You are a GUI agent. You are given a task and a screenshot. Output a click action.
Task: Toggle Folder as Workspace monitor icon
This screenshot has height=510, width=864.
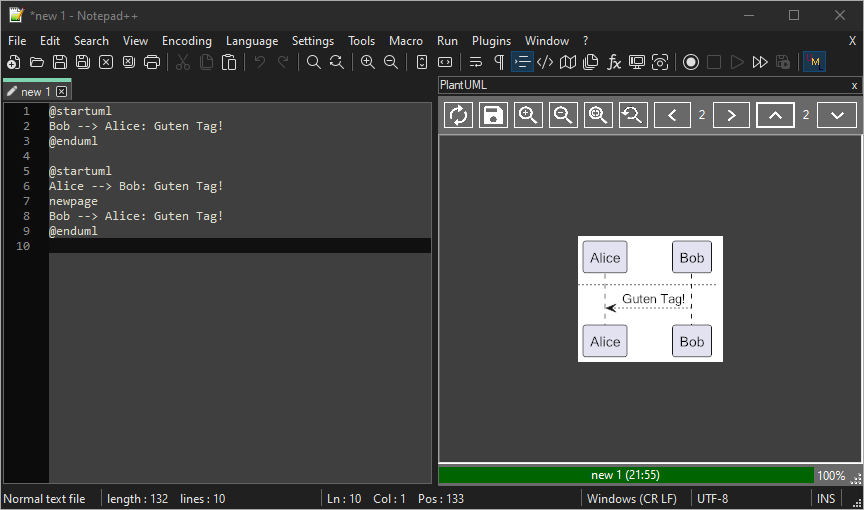click(637, 62)
